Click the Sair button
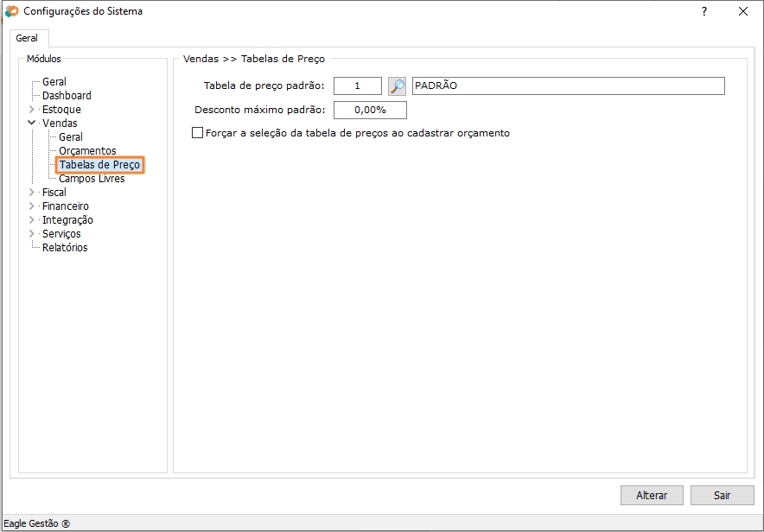 point(722,495)
